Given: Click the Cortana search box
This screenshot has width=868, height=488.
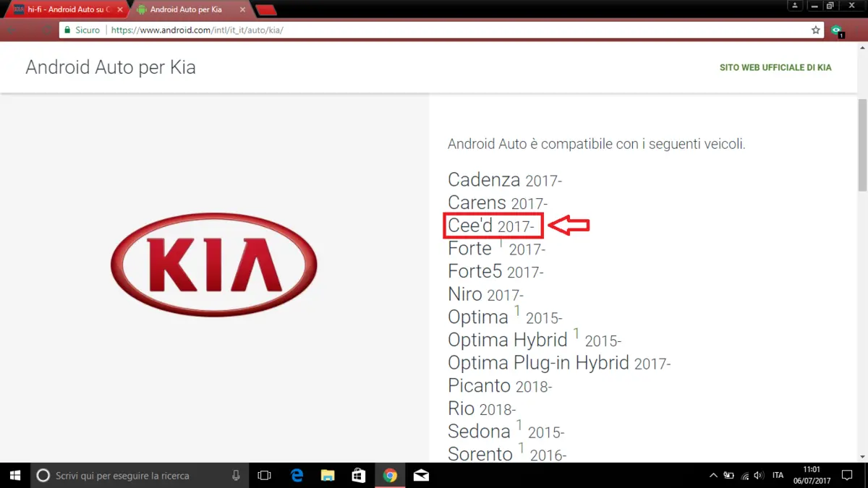Looking at the screenshot, I should click(139, 475).
